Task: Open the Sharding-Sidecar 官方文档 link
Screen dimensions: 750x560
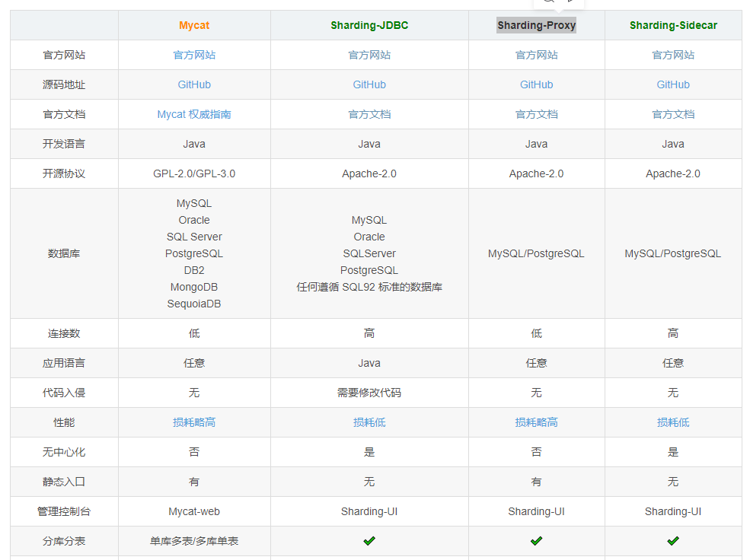Action: (673, 114)
